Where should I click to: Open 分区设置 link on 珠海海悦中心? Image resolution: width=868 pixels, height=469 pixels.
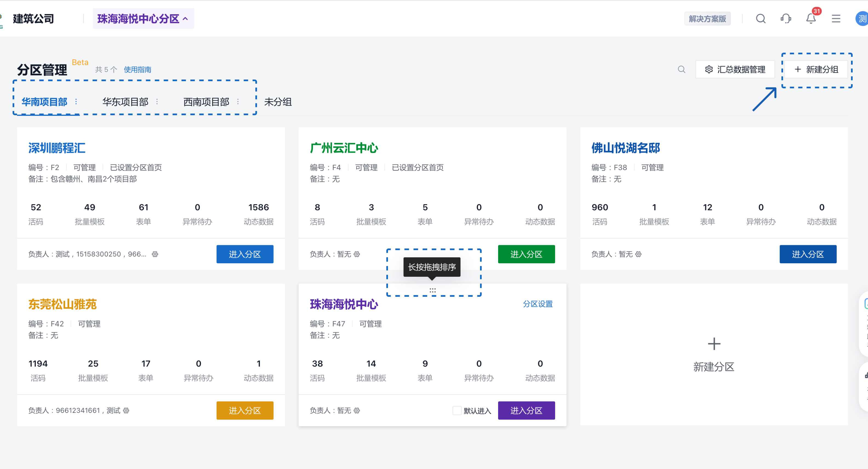(x=538, y=304)
